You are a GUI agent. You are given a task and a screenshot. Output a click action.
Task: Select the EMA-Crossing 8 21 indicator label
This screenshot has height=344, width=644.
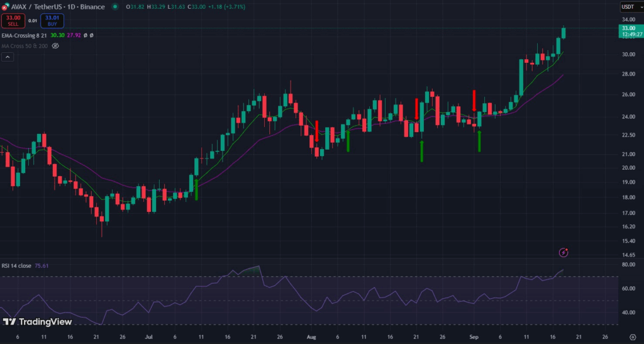25,36
